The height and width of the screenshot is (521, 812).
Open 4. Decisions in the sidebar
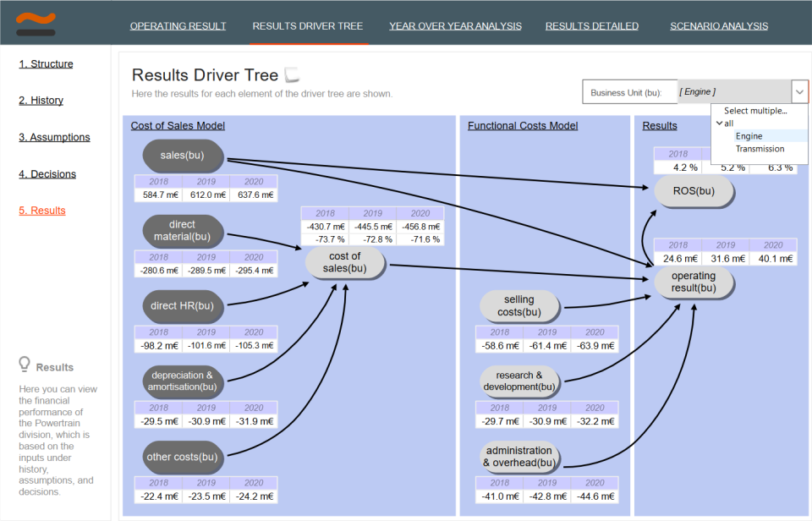47,173
